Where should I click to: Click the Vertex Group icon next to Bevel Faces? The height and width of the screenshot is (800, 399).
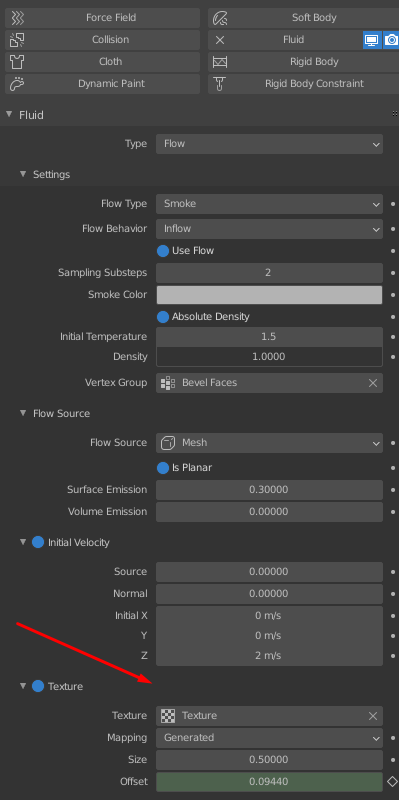(x=168, y=383)
